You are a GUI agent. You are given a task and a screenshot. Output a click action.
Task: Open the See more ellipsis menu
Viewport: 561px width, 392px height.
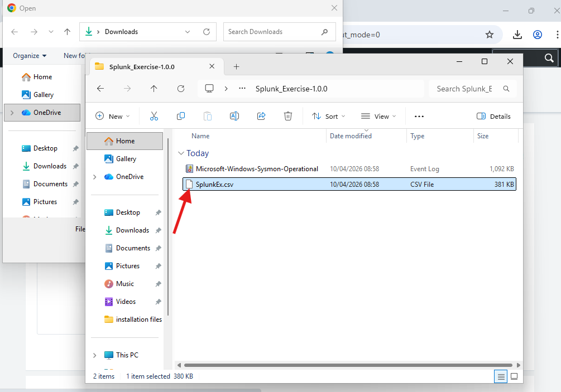coord(419,116)
